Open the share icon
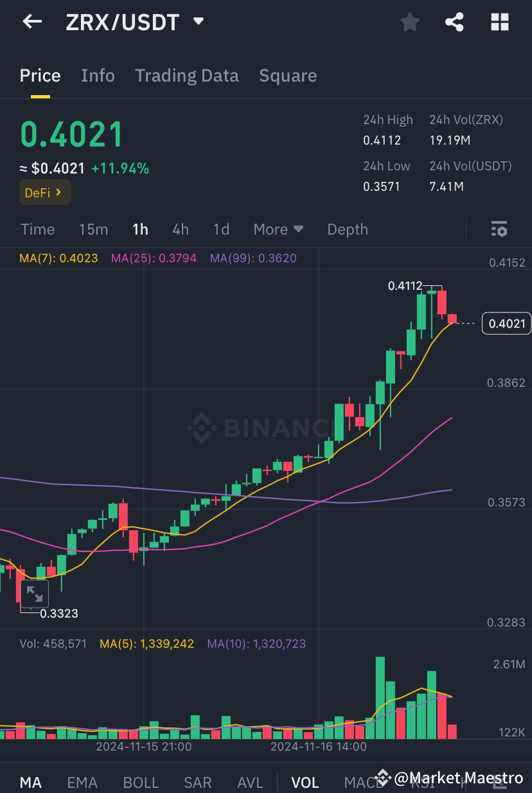The width and height of the screenshot is (532, 793). pyautogui.click(x=454, y=22)
